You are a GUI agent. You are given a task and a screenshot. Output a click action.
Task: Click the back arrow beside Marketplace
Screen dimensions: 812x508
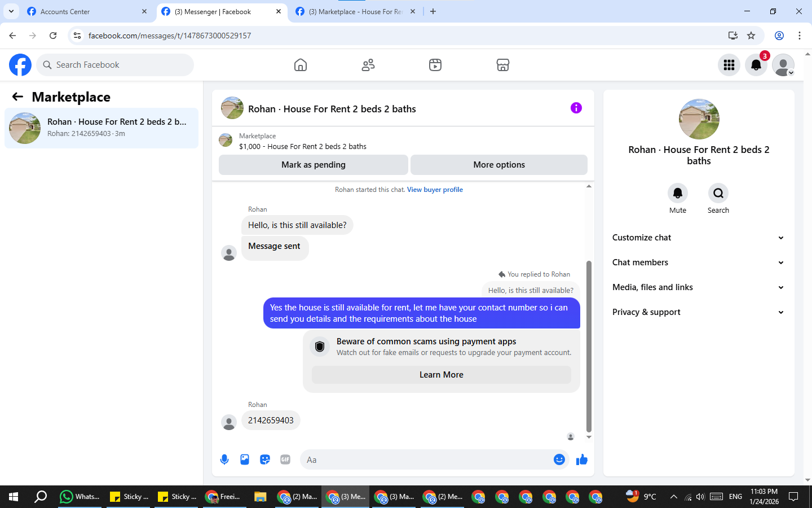pos(17,97)
